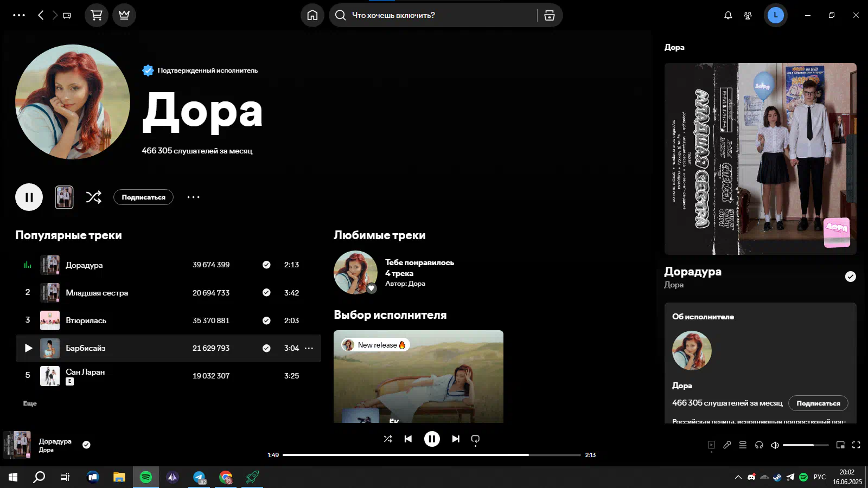Toggle shuffle in the player bar

click(x=388, y=439)
